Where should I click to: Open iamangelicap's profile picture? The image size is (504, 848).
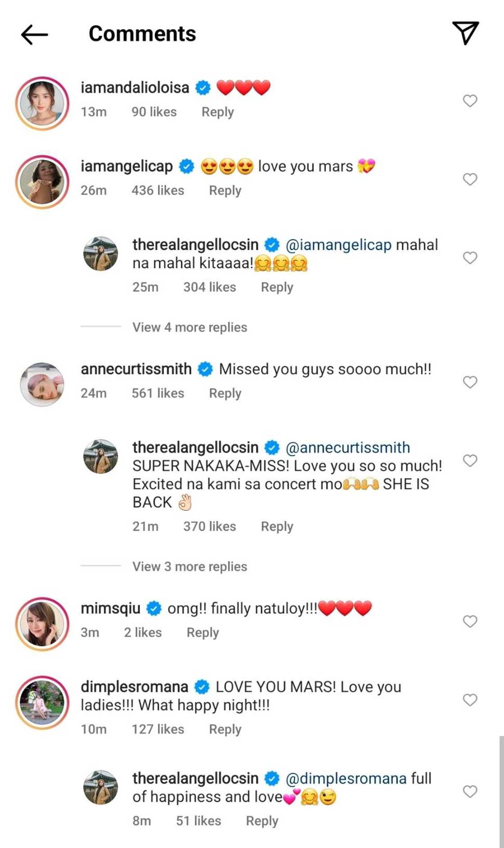[42, 182]
